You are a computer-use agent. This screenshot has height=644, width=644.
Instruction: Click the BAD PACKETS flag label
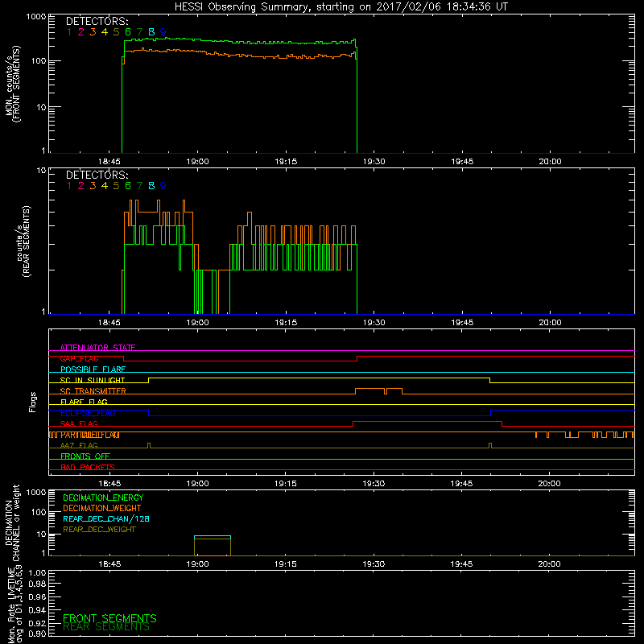(88, 467)
